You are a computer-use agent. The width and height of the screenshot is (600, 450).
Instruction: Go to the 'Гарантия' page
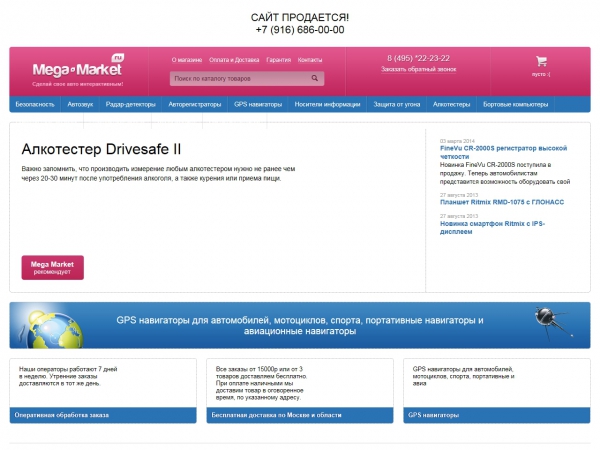[279, 60]
